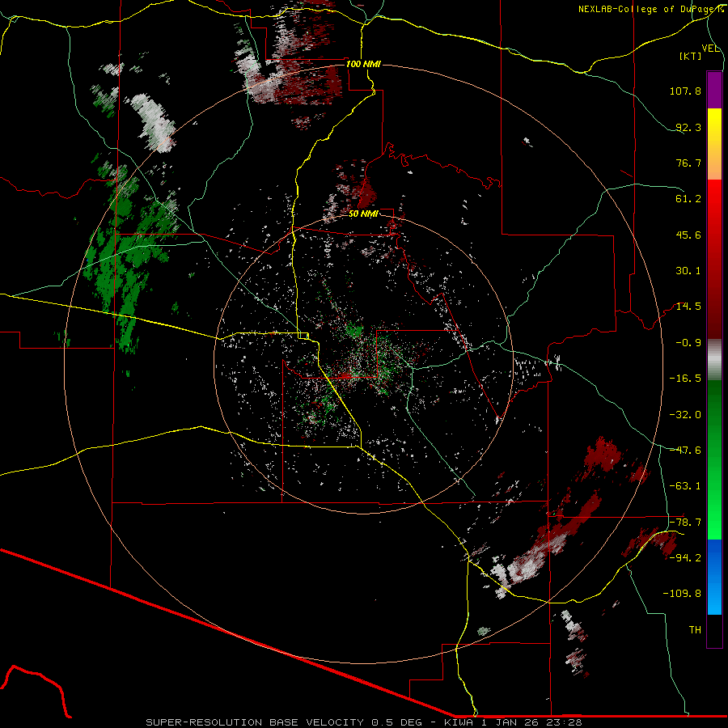Click the -16.5 scale value
Image resolution: width=728 pixels, height=728 pixels.
click(x=685, y=379)
